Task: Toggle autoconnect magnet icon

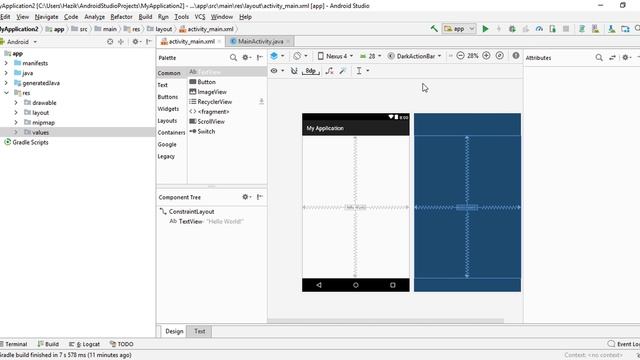Action: point(294,71)
